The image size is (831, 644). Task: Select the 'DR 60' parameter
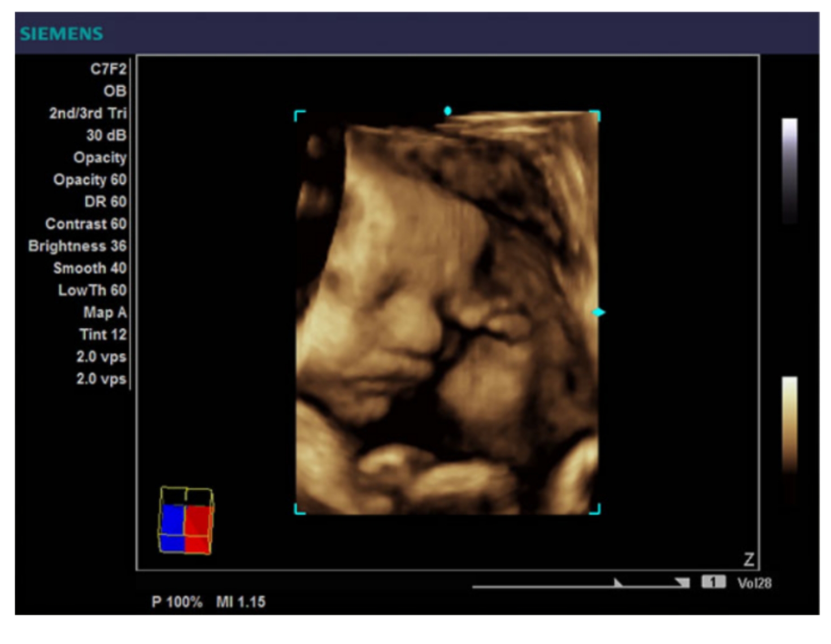point(106,202)
